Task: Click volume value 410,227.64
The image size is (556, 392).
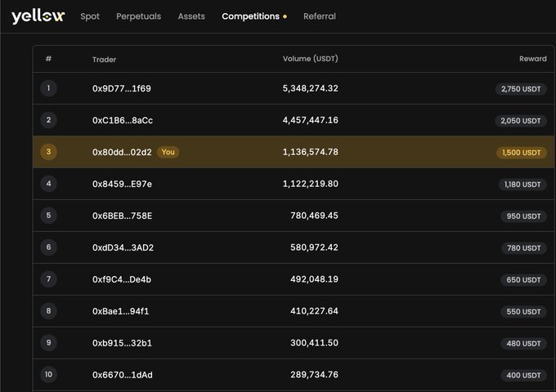Action: 314,311
